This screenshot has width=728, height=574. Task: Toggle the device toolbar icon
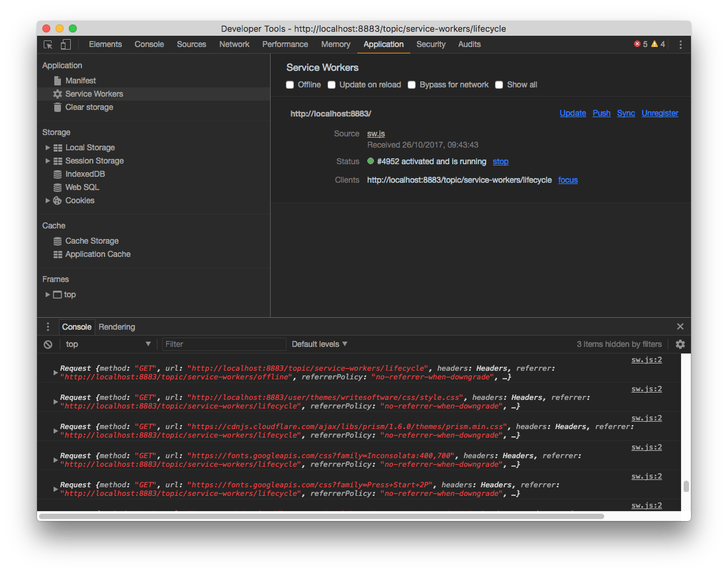click(66, 44)
